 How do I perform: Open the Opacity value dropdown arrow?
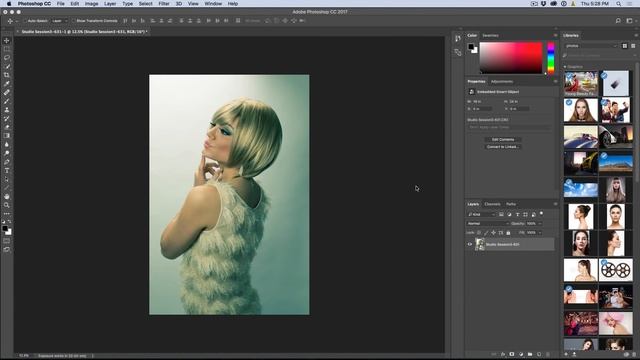pos(540,224)
